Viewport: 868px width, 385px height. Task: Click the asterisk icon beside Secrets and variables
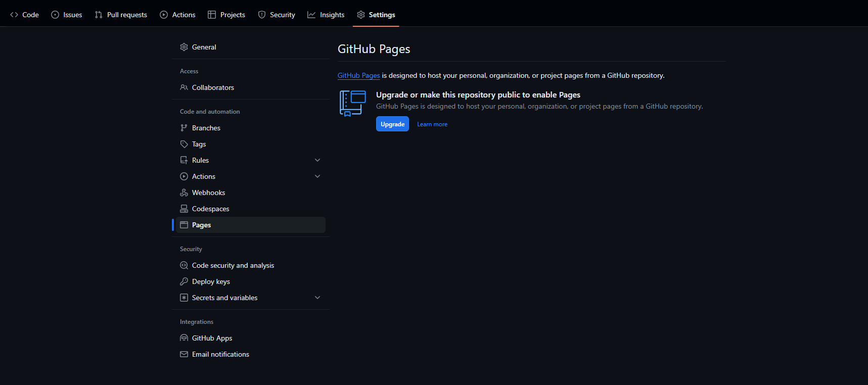pyautogui.click(x=184, y=298)
